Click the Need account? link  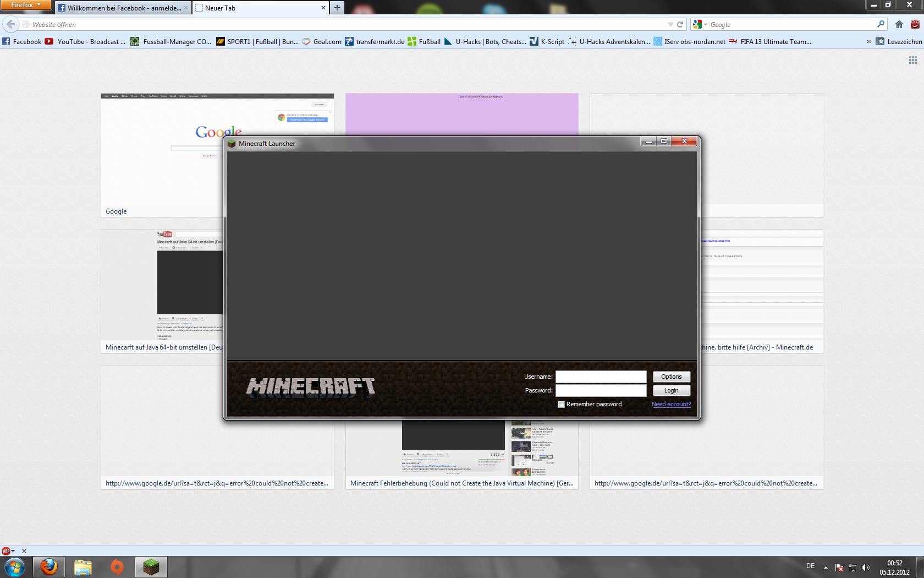coord(671,404)
